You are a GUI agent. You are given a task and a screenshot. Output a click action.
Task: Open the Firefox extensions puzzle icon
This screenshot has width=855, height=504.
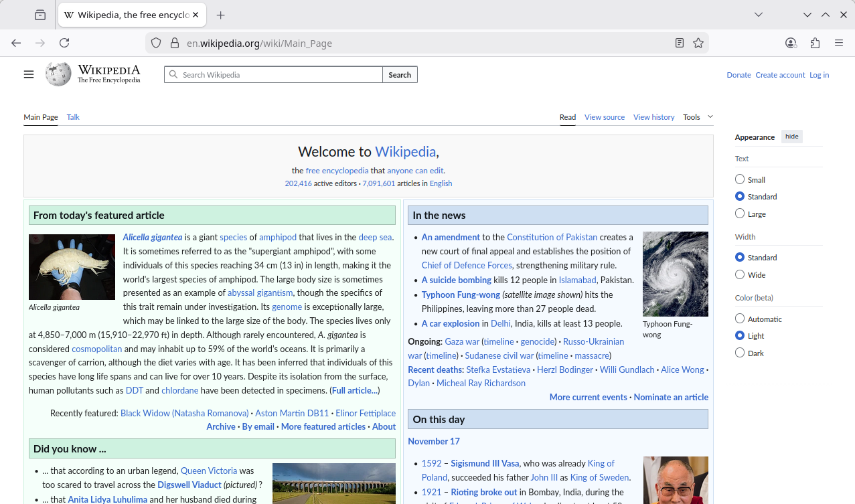click(815, 43)
